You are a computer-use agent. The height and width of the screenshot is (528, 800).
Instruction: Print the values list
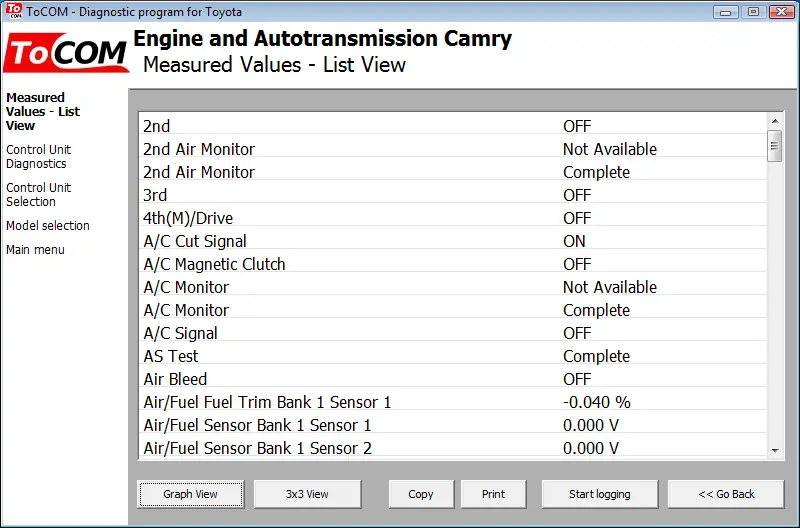[493, 494]
